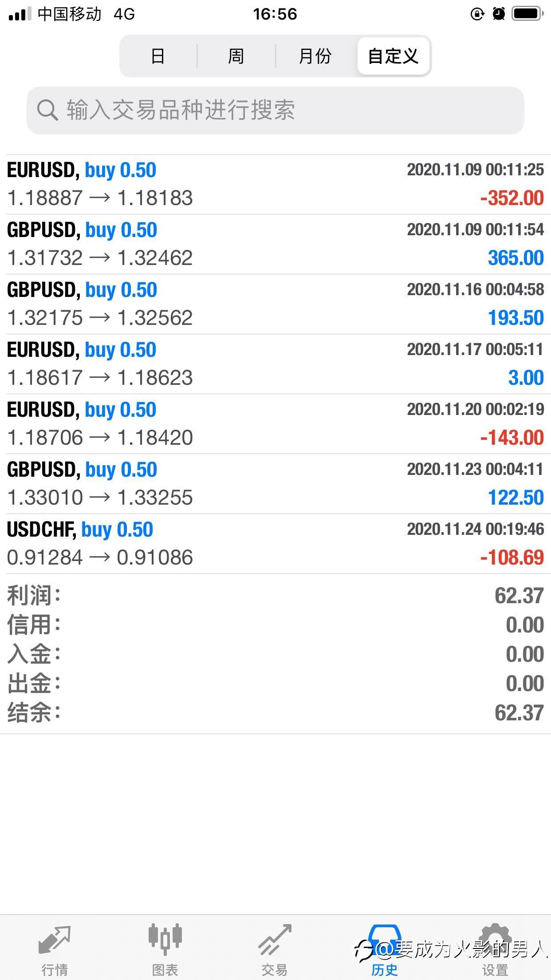Tap the search magnifier icon
Image resolution: width=551 pixels, height=980 pixels.
coord(47,110)
